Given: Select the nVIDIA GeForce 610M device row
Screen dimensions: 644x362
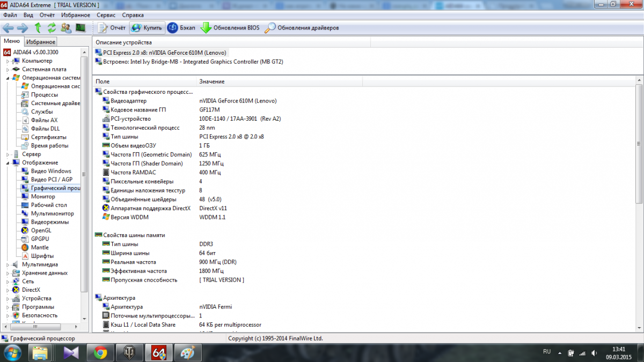Looking at the screenshot, I should [x=160, y=53].
